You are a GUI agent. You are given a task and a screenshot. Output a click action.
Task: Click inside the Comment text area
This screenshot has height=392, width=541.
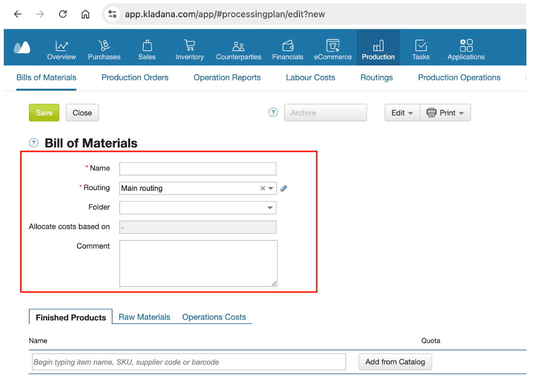[x=198, y=263]
